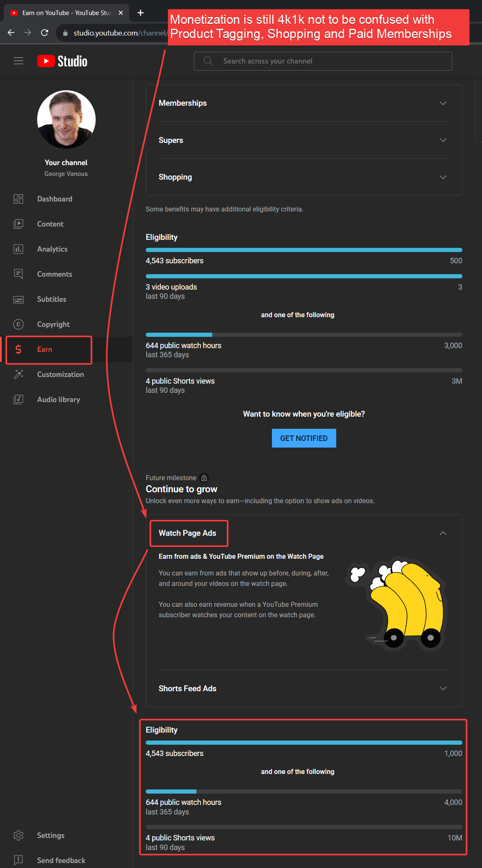
Task: Click the '3 video uploads' label
Action: (x=171, y=287)
